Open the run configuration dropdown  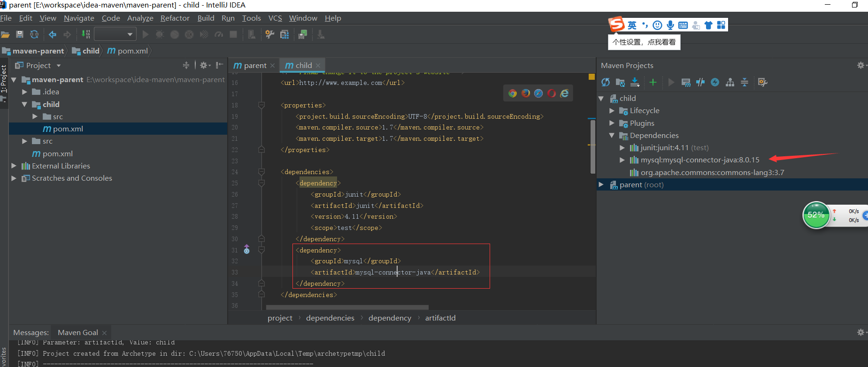click(115, 34)
